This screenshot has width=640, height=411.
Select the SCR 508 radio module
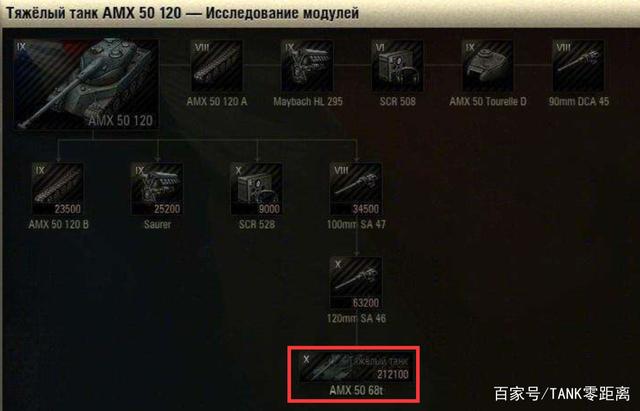click(x=397, y=66)
